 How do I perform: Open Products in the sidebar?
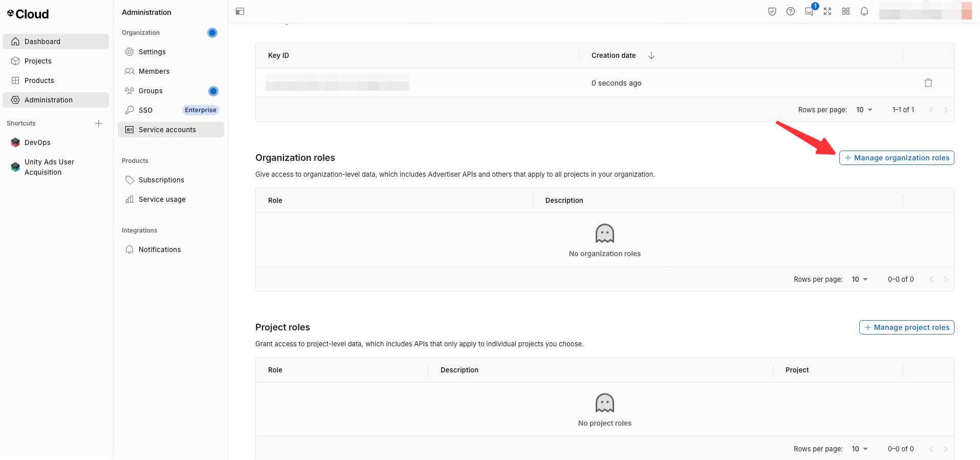pyautogui.click(x=56, y=80)
